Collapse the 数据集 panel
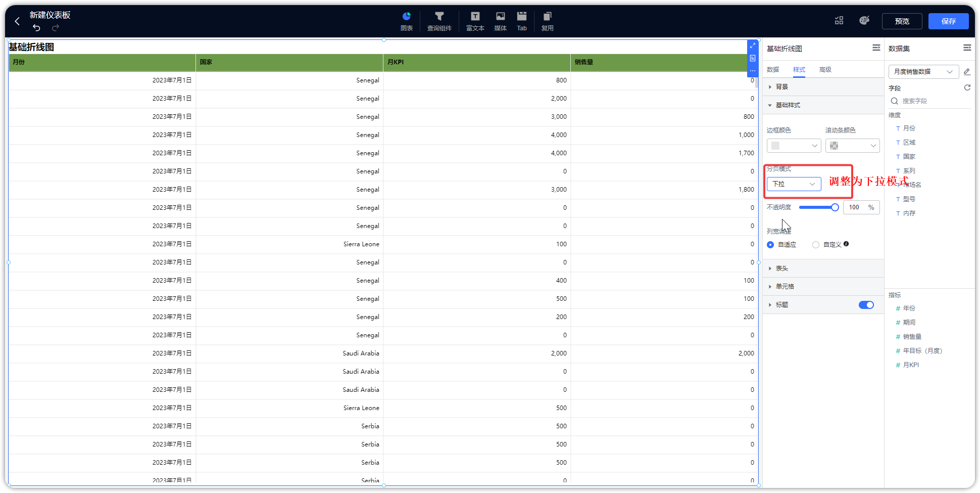The height and width of the screenshot is (493, 980). coord(967,48)
